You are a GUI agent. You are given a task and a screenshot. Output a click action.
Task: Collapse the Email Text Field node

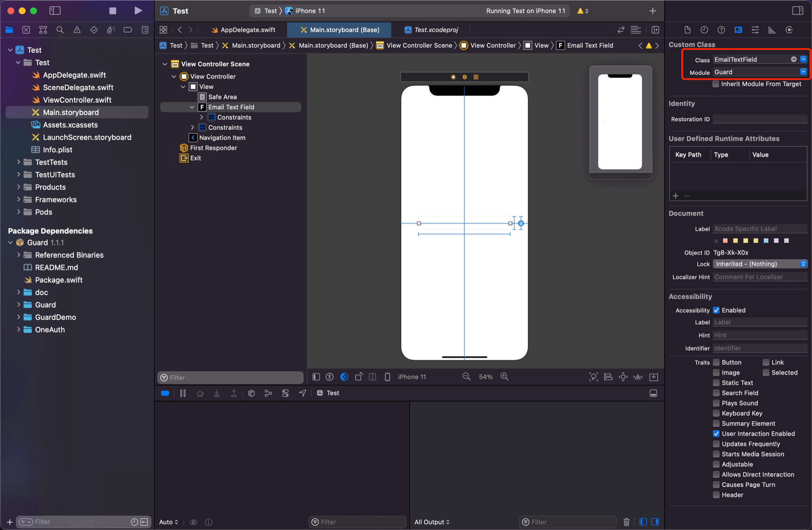pos(192,107)
